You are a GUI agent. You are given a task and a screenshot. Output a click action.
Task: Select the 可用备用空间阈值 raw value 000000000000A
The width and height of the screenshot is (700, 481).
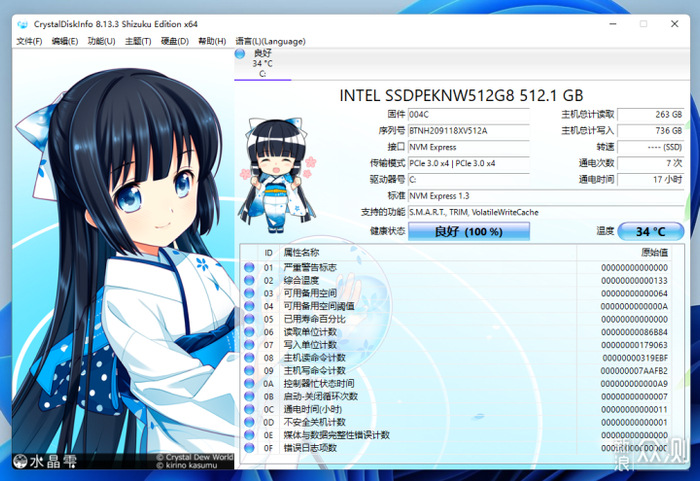click(x=634, y=306)
